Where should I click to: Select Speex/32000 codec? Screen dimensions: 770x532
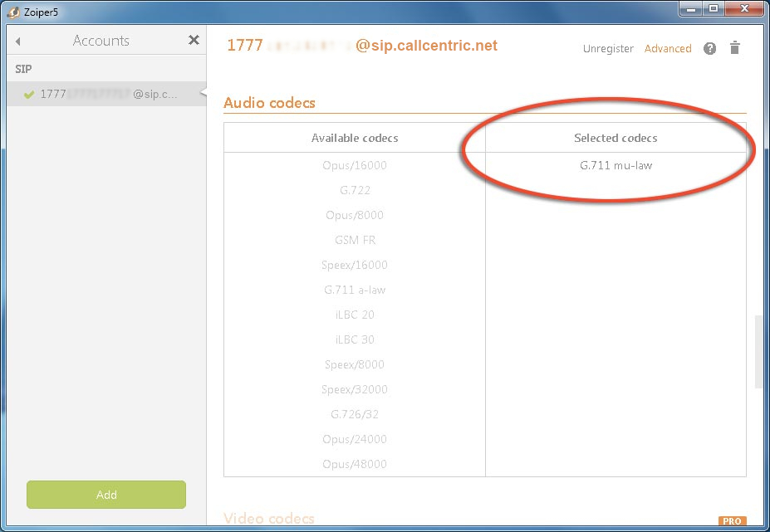(x=355, y=390)
